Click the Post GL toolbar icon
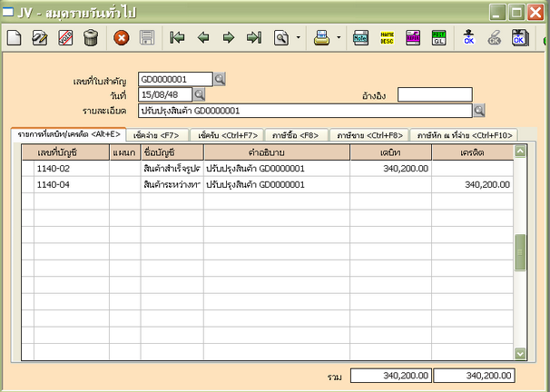 tap(438, 37)
